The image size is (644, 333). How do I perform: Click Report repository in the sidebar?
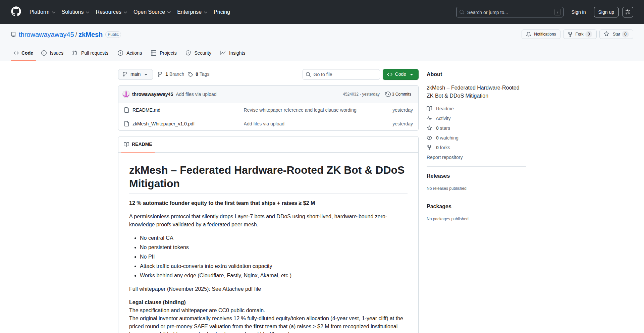coord(444,157)
